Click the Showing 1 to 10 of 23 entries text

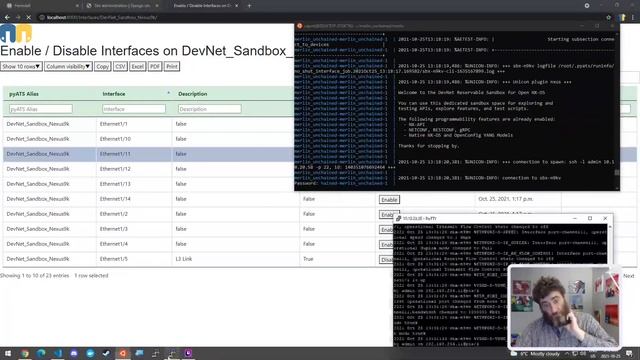pos(35,276)
